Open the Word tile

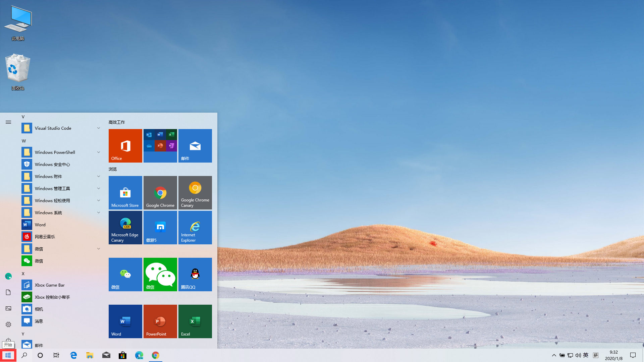pos(125,321)
